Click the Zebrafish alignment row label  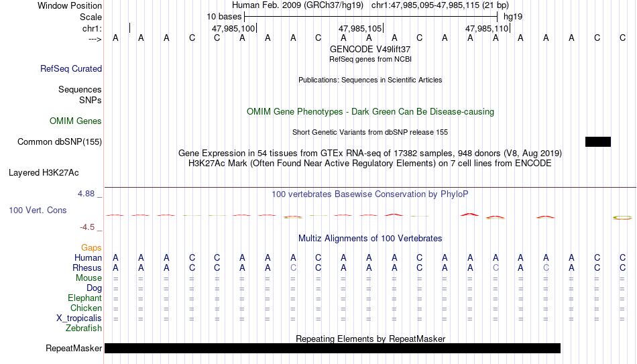coord(84,328)
